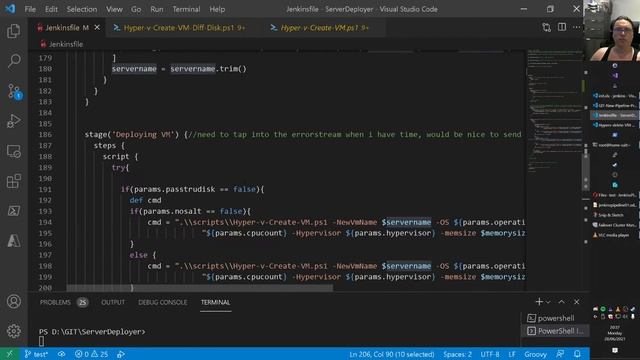Close the Jenkinsfile tab

pyautogui.click(x=97, y=27)
